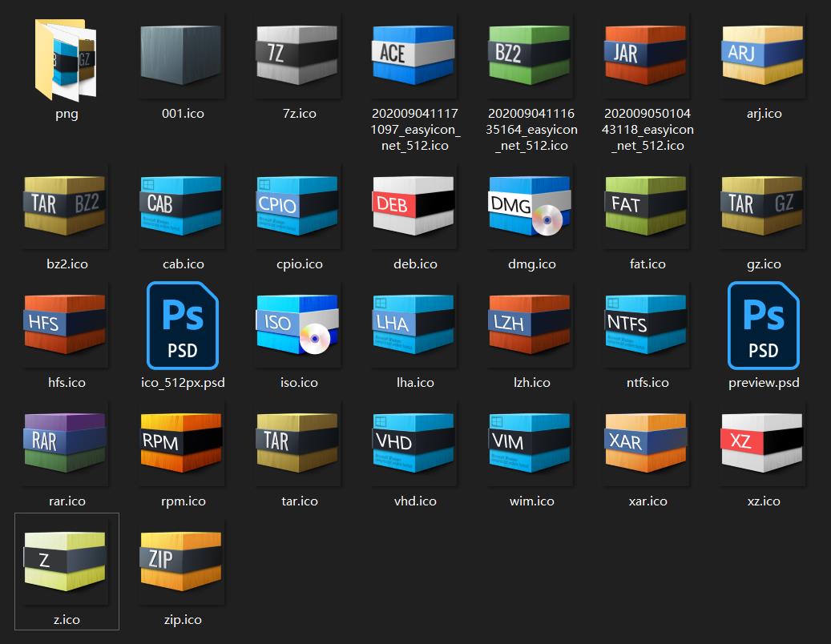Click the rar.ico label

(x=67, y=501)
